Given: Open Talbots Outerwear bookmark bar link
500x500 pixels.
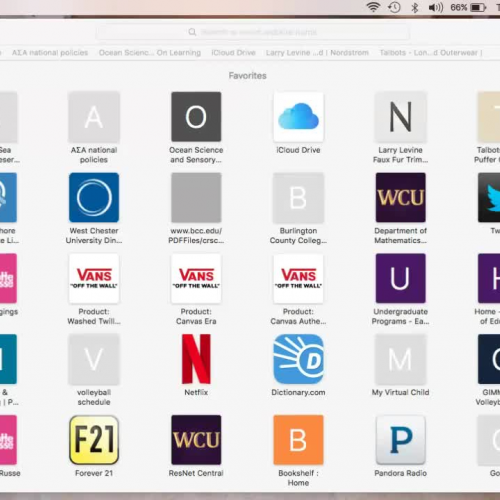Looking at the screenshot, I should [431, 53].
